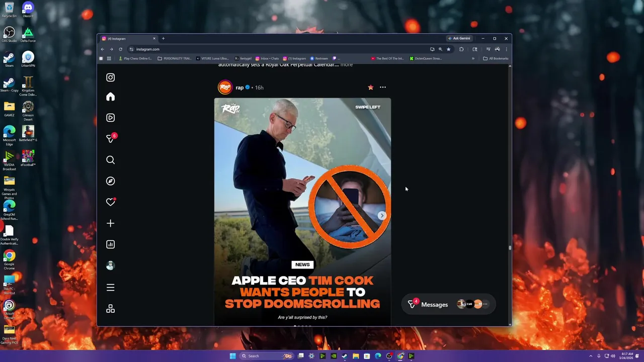Viewport: 644px width, 362px height.
Task: Toggle favorite star on rap post
Action: pos(371,87)
